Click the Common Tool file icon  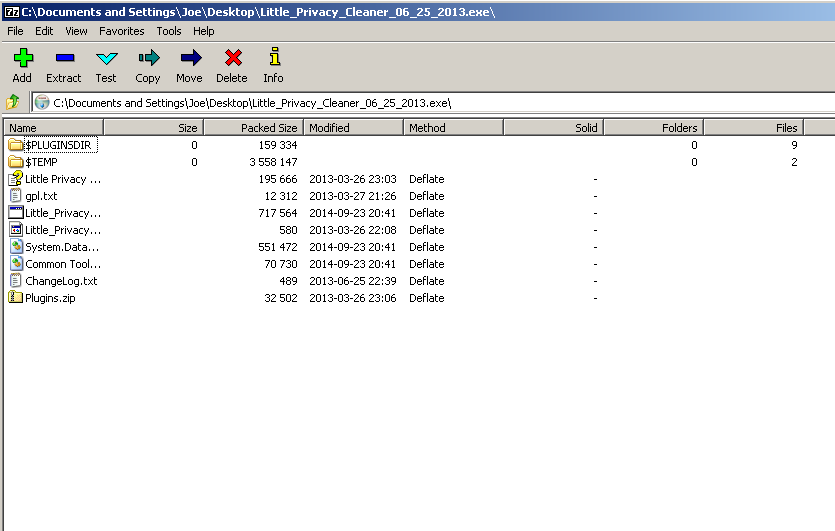tap(17, 264)
